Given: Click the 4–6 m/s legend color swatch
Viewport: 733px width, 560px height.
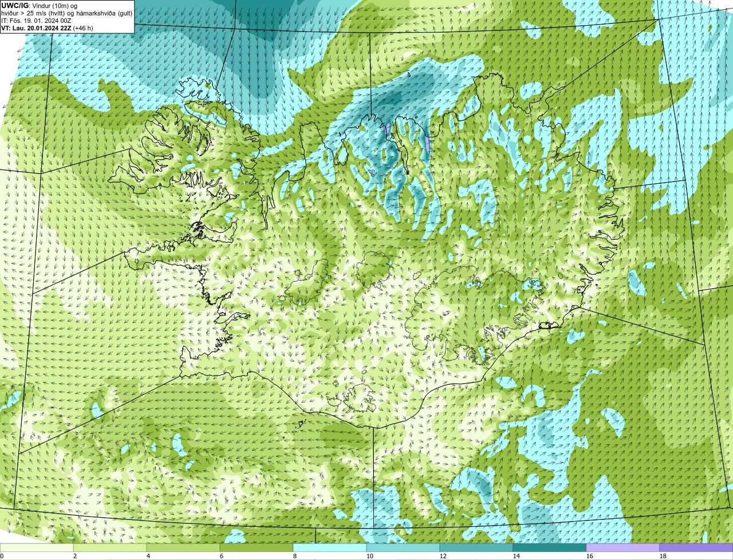Looking at the screenshot, I should point(183,548).
